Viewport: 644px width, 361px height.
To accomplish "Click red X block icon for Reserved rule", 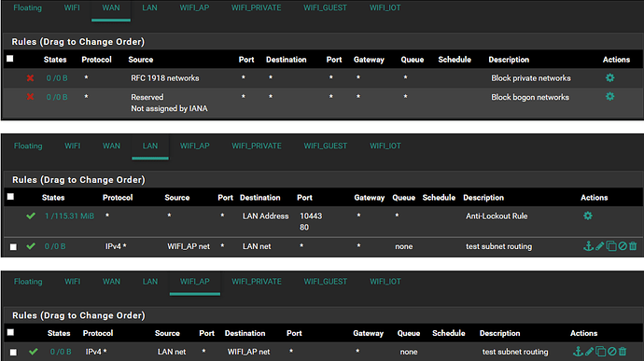I will tap(30, 97).
